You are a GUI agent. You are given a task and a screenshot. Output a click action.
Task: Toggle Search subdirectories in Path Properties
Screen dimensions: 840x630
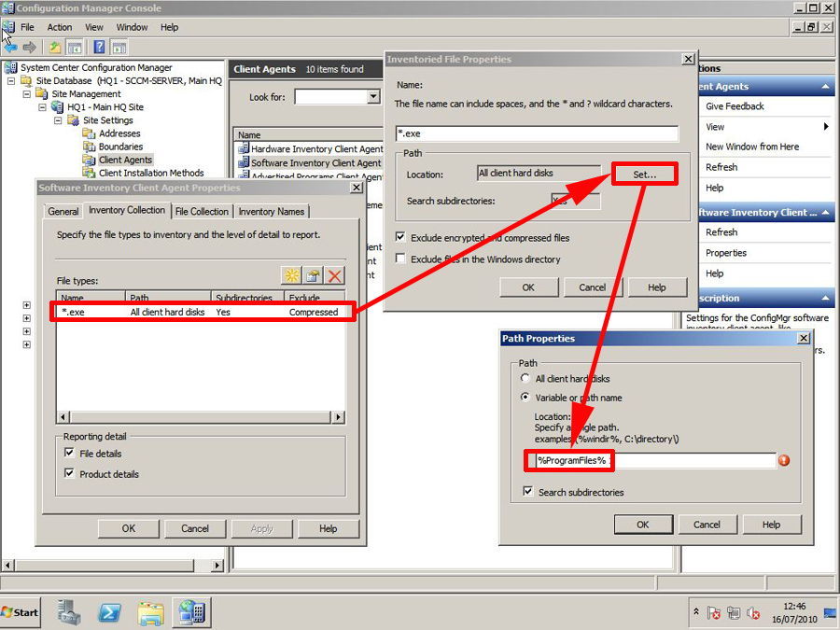coord(528,491)
